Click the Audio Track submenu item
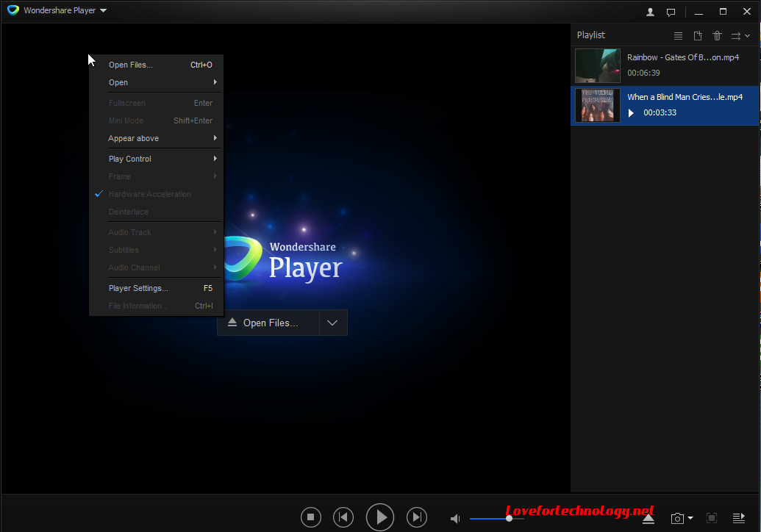This screenshot has width=761, height=532. (156, 232)
